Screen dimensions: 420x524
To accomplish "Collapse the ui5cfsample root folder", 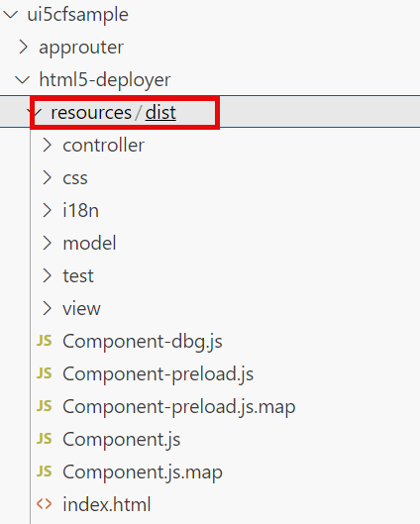I will pyautogui.click(x=11, y=15).
